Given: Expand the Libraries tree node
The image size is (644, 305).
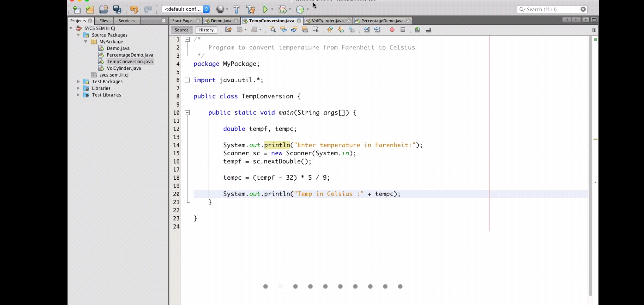Looking at the screenshot, I should (78, 88).
